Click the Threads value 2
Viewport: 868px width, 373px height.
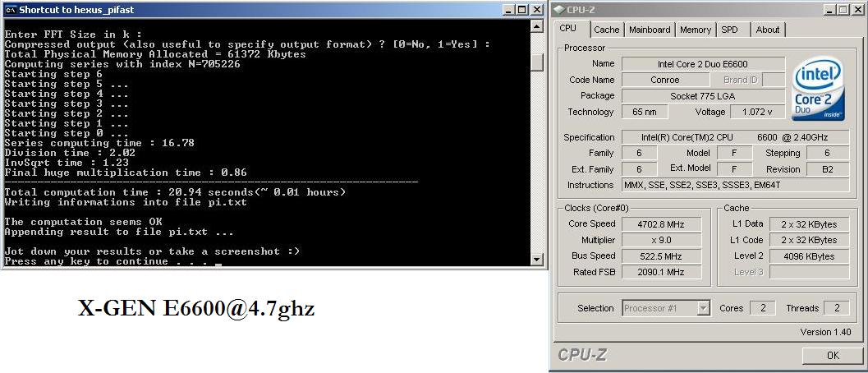pyautogui.click(x=837, y=308)
